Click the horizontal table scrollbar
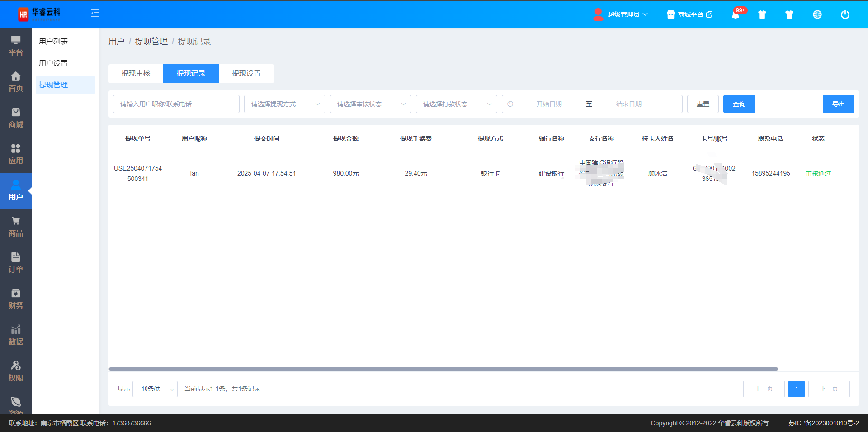 pos(443,369)
